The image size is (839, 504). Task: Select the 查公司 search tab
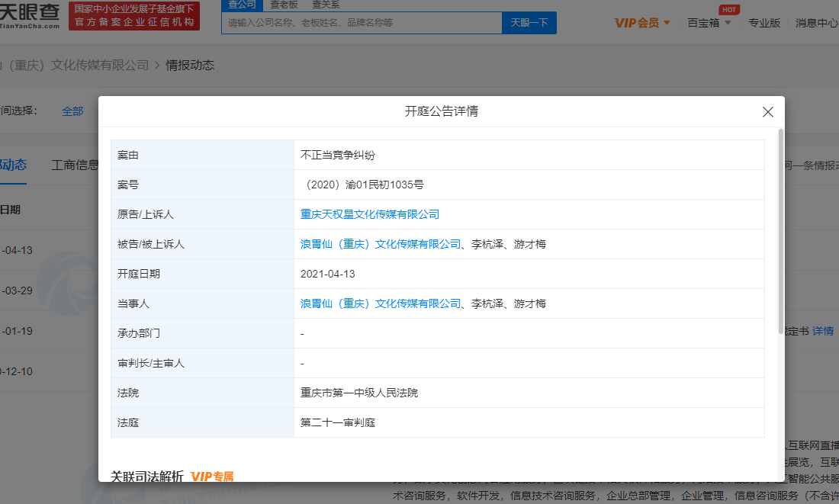click(x=242, y=5)
